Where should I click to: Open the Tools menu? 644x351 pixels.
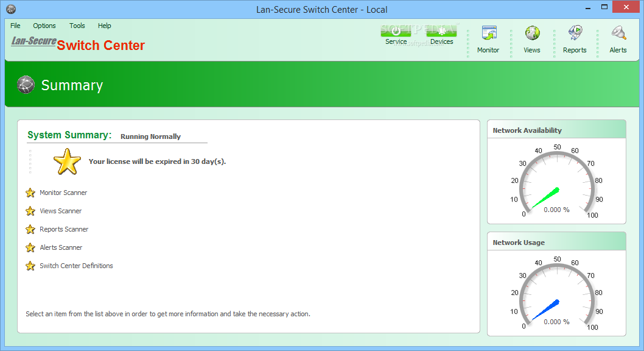[x=77, y=26]
